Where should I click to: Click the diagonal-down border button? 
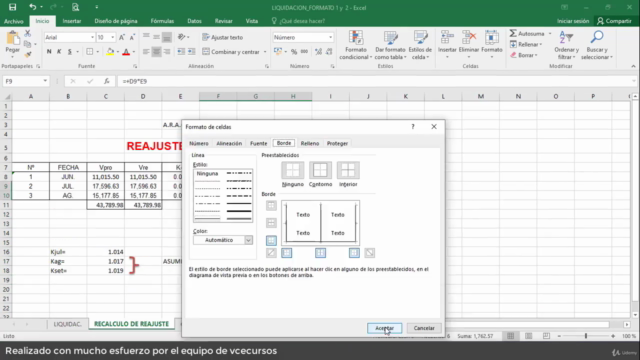369,253
